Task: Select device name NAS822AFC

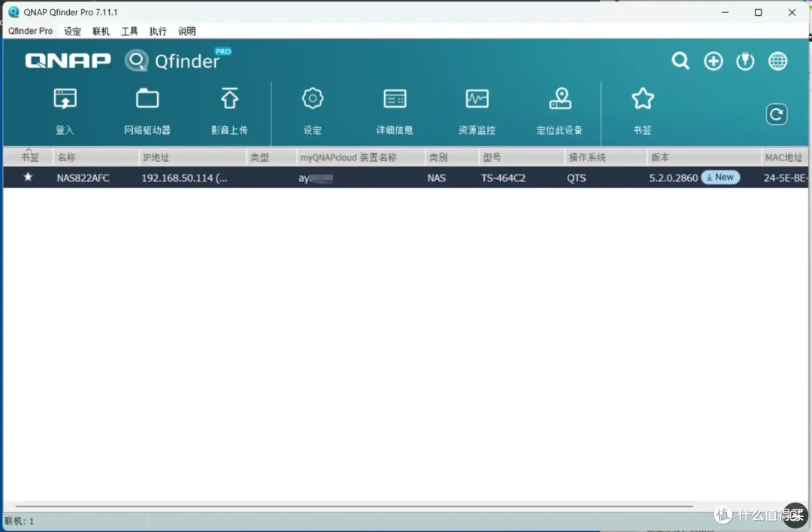Action: (83, 178)
